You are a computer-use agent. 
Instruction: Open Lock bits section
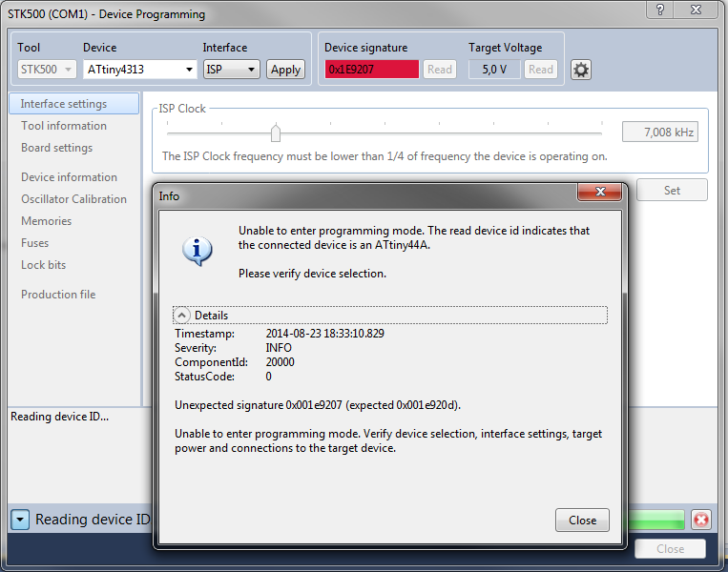[x=44, y=265]
